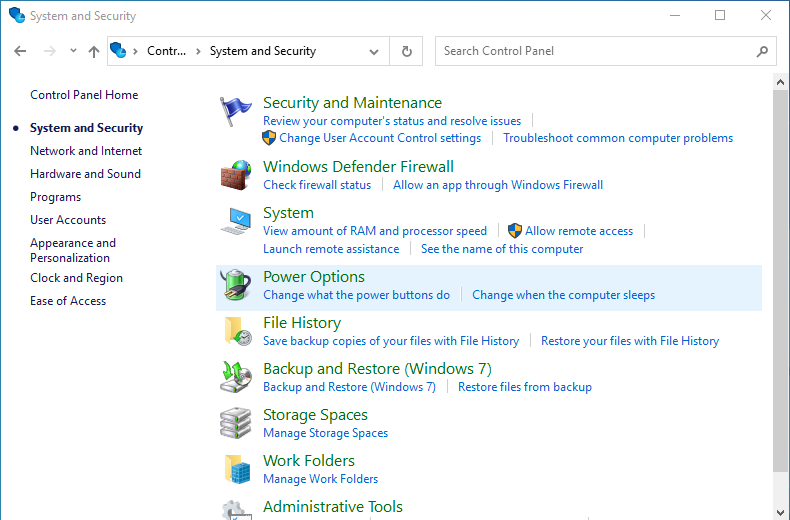Open Appearance and Personalization category
The image size is (790, 520).
[x=73, y=250]
